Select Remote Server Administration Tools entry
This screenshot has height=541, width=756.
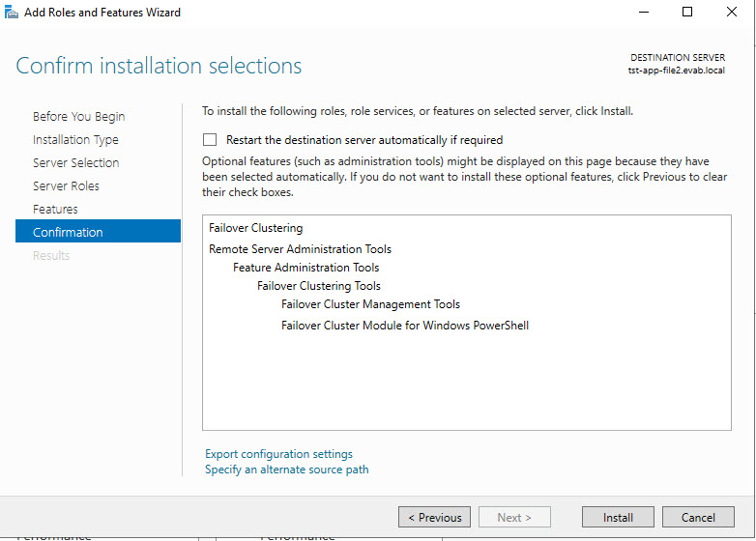[300, 249]
